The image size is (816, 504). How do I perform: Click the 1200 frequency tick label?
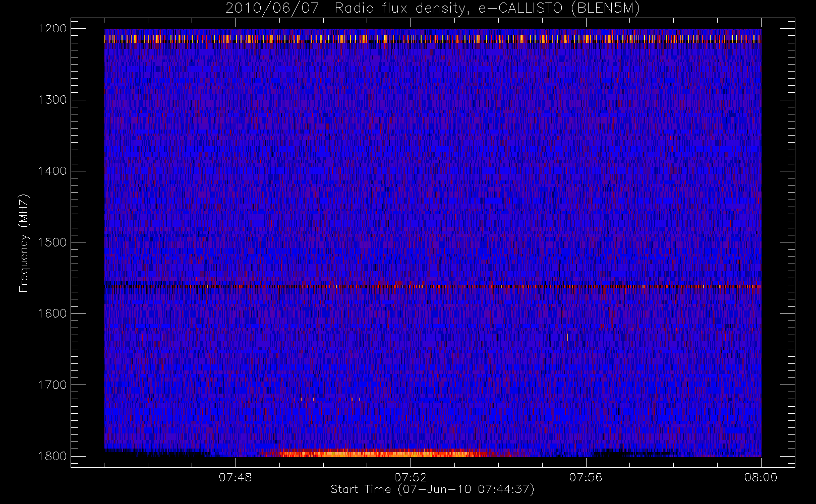pos(52,29)
